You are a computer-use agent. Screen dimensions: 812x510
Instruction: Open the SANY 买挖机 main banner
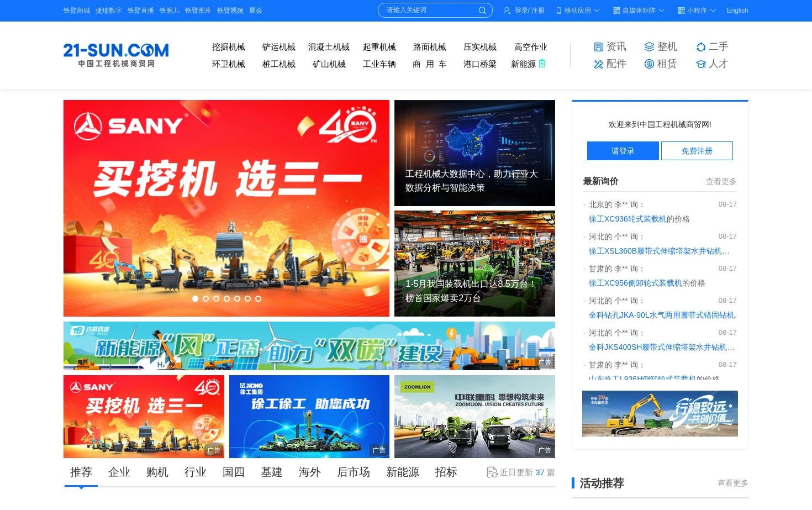tap(226, 208)
